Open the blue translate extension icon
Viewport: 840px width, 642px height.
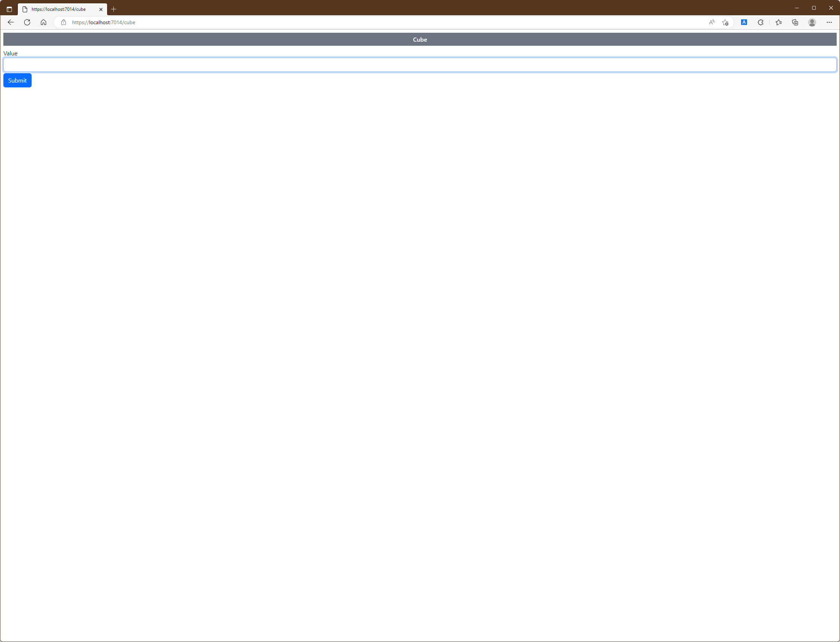click(x=744, y=22)
